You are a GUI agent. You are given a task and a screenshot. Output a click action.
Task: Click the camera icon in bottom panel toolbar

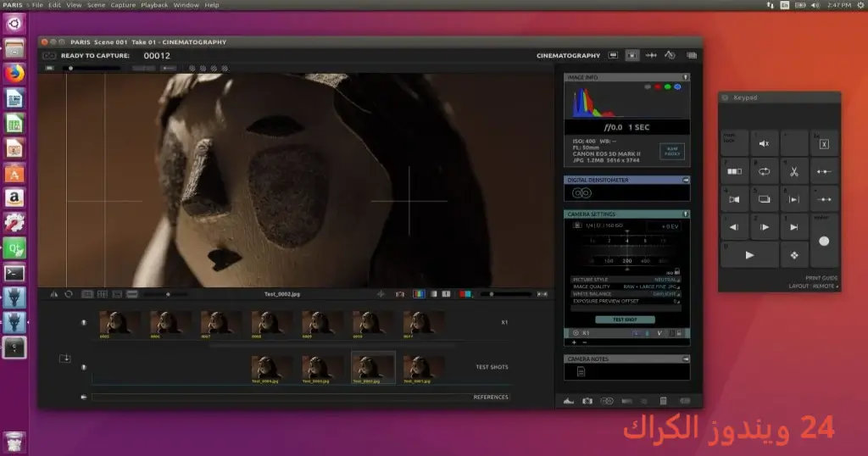587,401
